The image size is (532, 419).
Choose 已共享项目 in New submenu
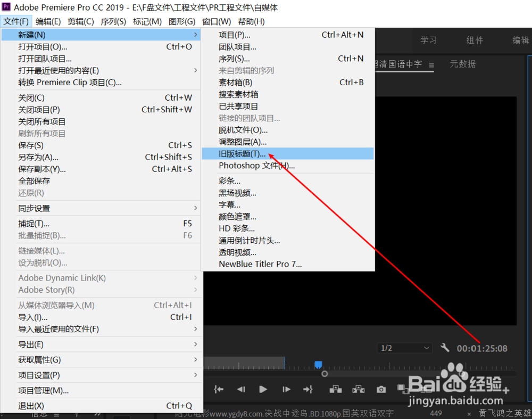point(288,106)
